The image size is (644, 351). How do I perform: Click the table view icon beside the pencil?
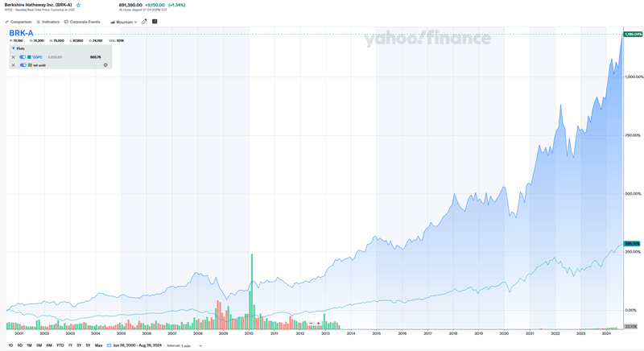tap(155, 22)
